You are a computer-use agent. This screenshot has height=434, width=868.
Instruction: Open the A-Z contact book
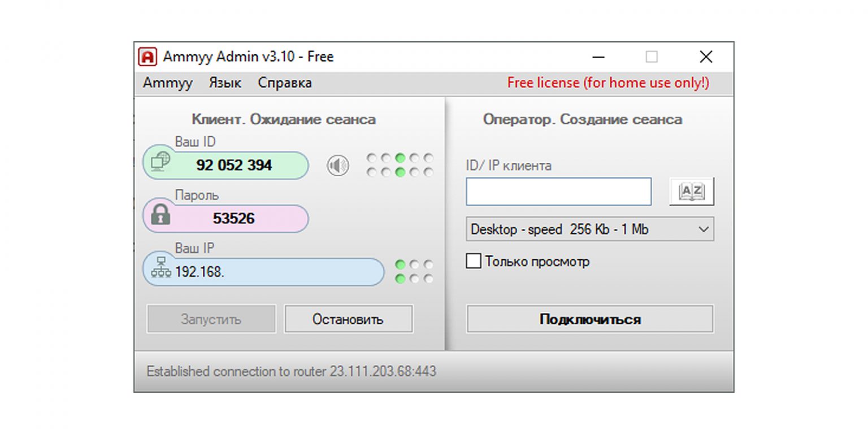[x=692, y=192]
